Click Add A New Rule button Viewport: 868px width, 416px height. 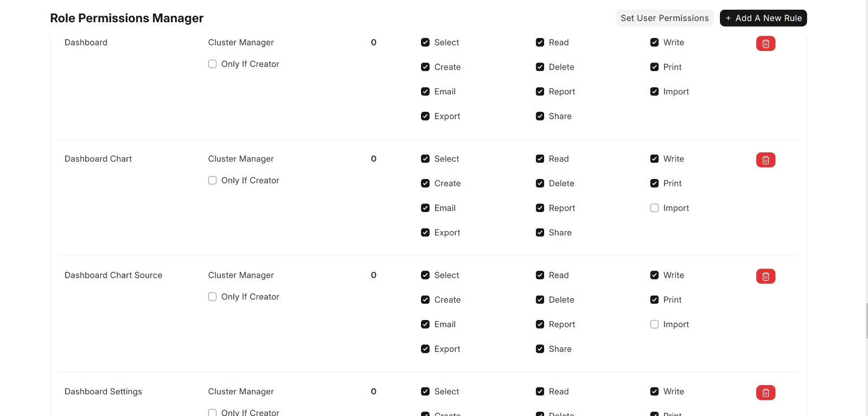pyautogui.click(x=763, y=18)
